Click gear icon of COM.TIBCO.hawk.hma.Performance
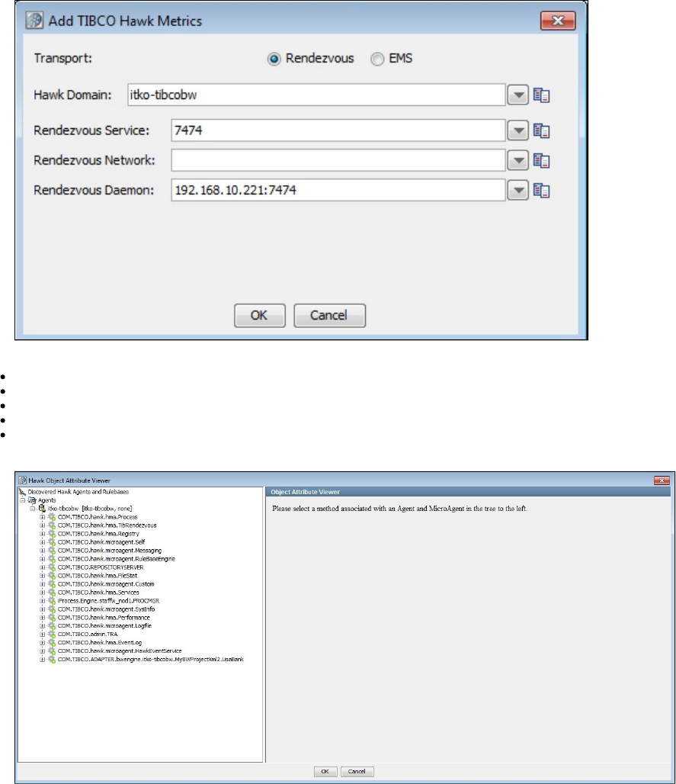 pyautogui.click(x=52, y=618)
